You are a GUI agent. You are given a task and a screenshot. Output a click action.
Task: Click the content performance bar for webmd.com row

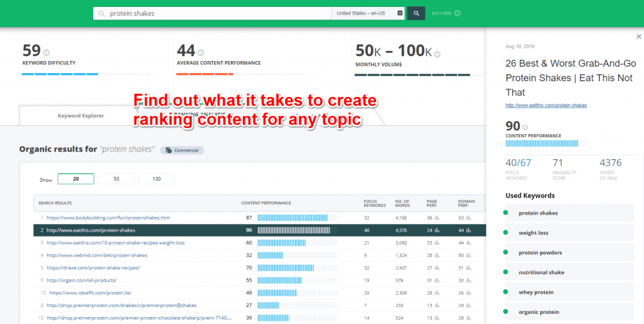297,255
